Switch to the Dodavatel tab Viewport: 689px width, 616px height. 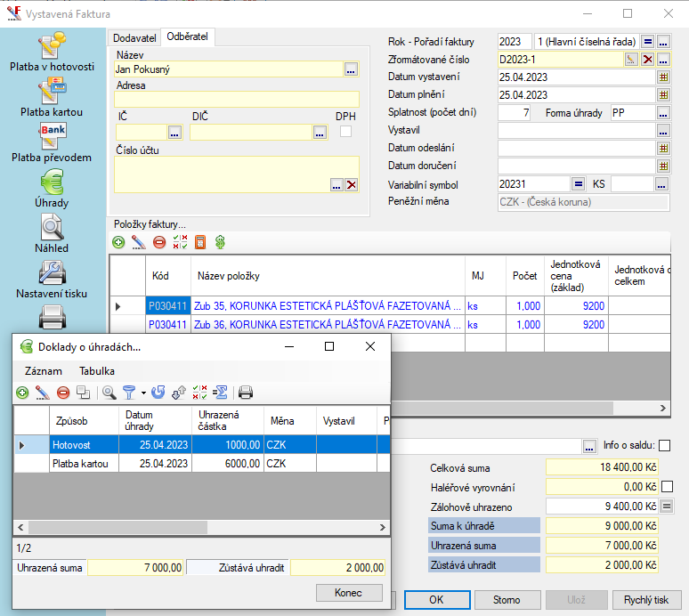134,38
